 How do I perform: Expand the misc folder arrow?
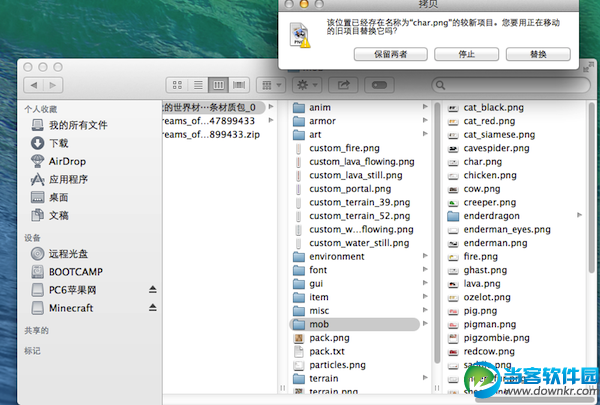[425, 310]
